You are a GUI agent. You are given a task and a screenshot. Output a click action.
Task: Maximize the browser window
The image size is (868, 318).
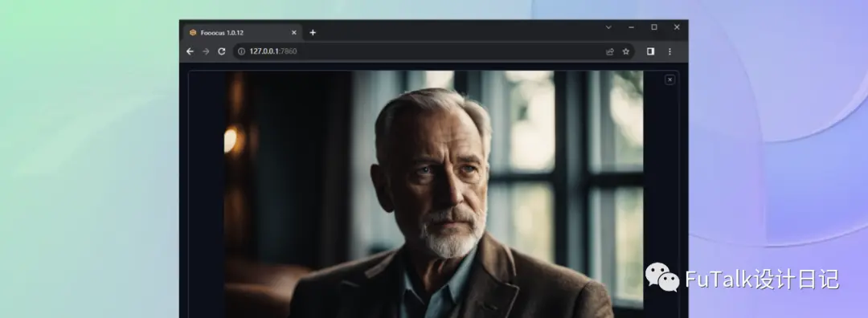point(653,27)
